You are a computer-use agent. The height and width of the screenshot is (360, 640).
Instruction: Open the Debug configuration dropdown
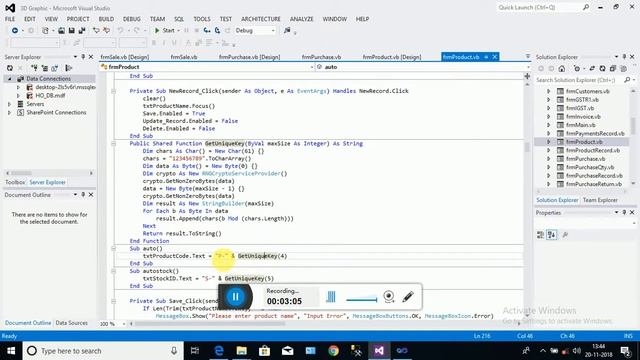[255, 31]
